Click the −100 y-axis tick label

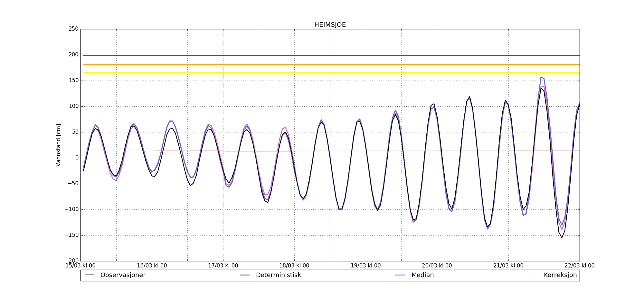[x=71, y=209]
